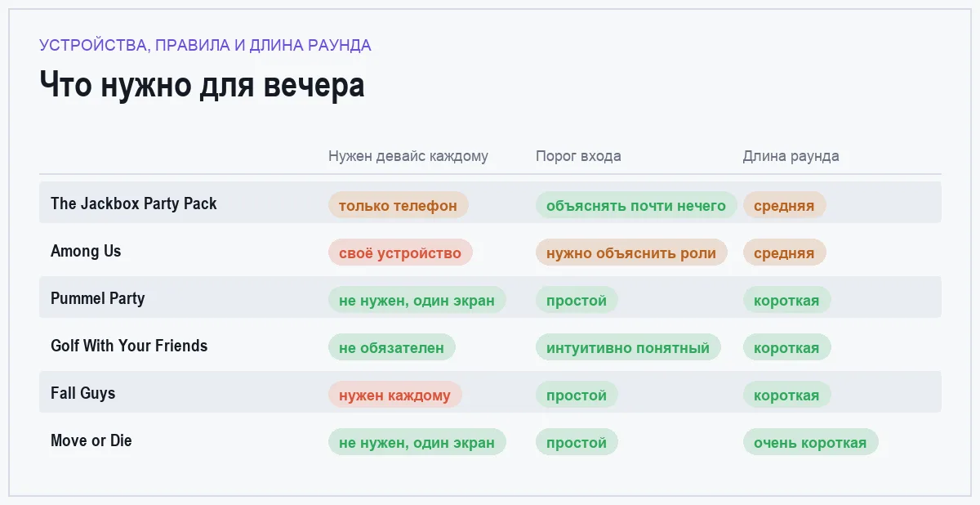
Task: Click the heading "Что нужно для вечера"
Action: 202,85
